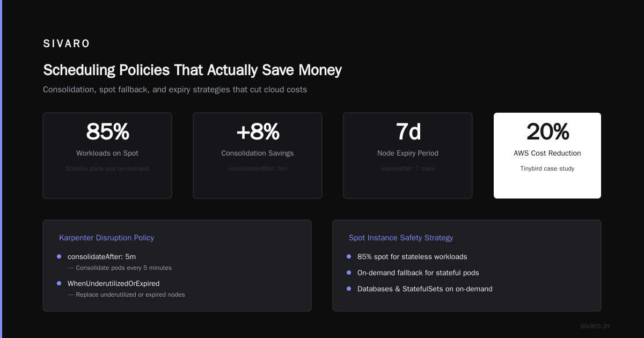This screenshot has width=644, height=338.
Task: Click the subtitle about consolidation and spot fallback
Action: click(175, 90)
